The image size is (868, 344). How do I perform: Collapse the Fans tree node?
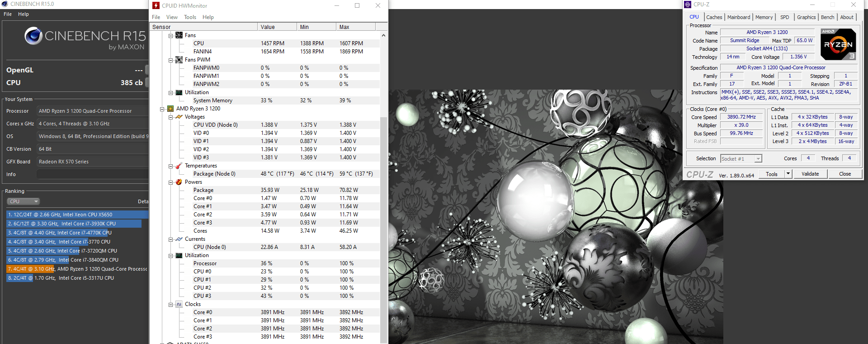171,35
